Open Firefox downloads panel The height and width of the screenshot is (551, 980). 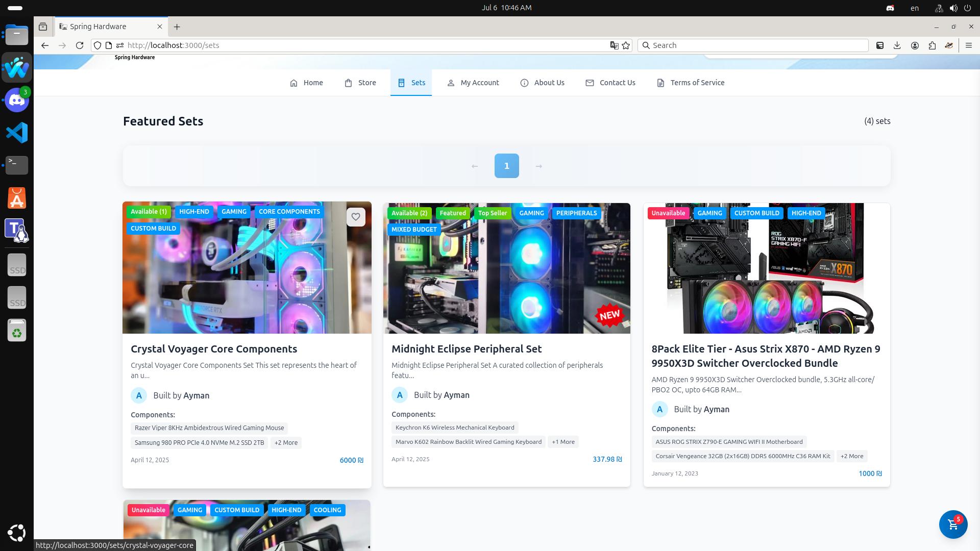(x=897, y=45)
